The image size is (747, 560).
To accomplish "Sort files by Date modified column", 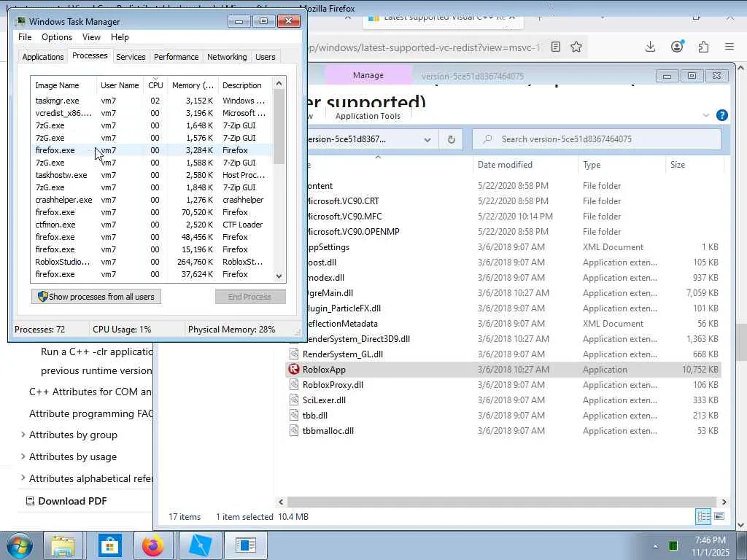I will tap(525, 165).
